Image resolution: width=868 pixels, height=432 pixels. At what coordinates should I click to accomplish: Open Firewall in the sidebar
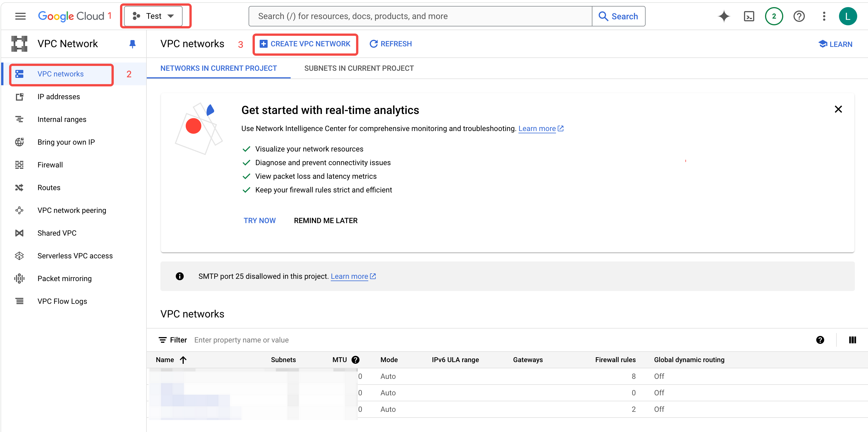point(50,165)
